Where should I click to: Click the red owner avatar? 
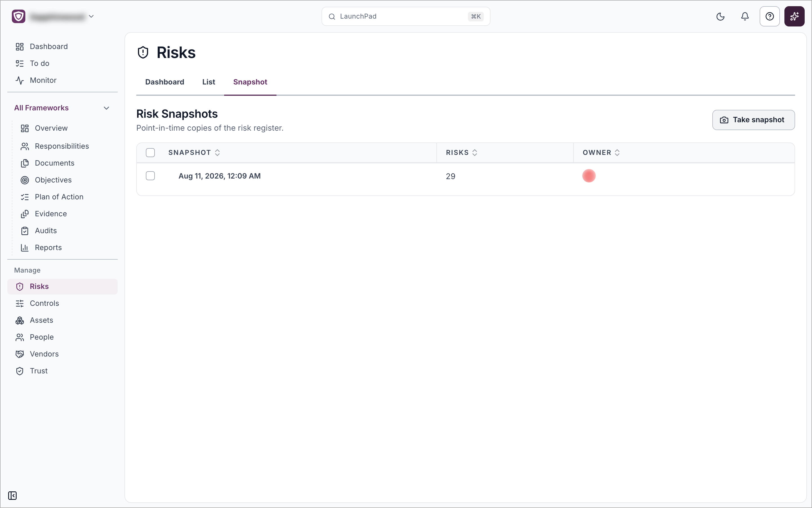589,176
